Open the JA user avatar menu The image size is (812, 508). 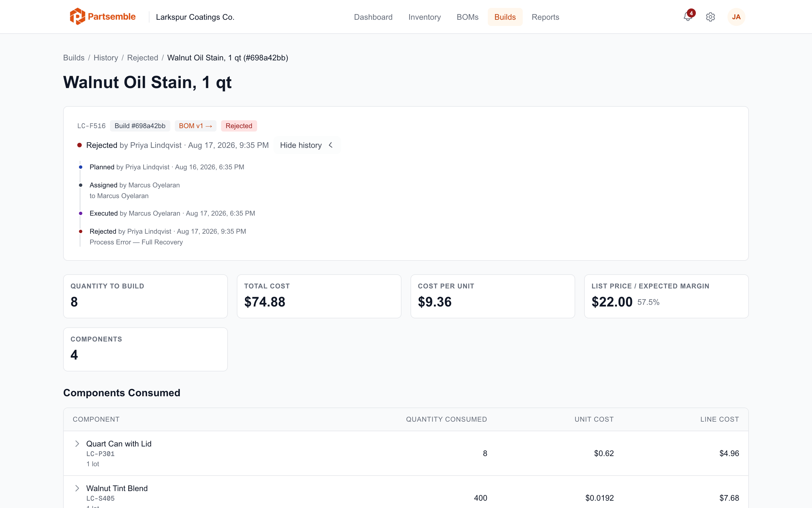736,17
